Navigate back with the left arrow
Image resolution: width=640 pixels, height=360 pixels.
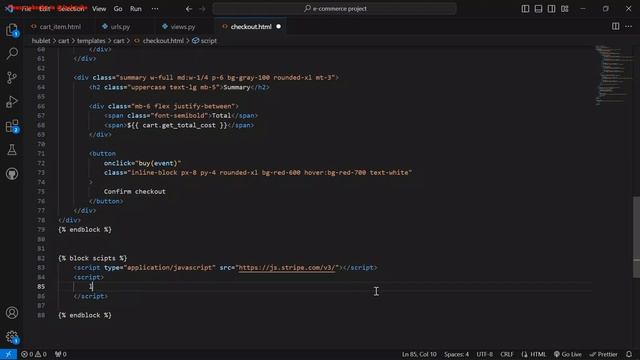189,9
